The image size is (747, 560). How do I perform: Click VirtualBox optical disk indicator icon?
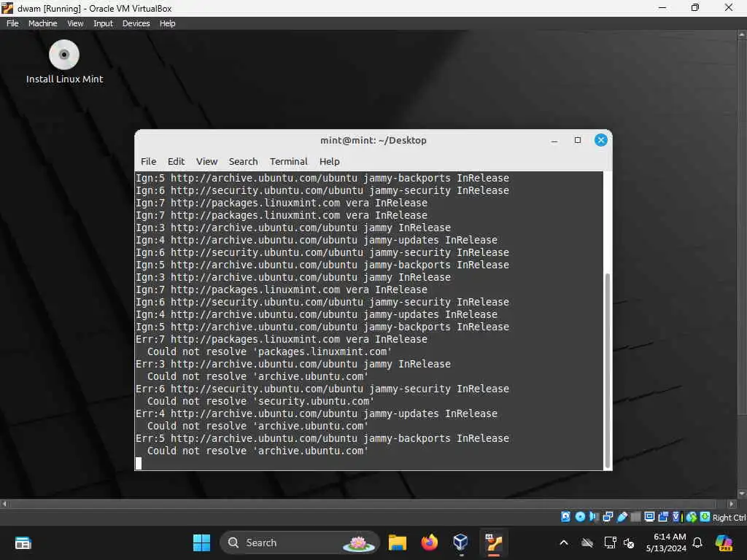[580, 517]
